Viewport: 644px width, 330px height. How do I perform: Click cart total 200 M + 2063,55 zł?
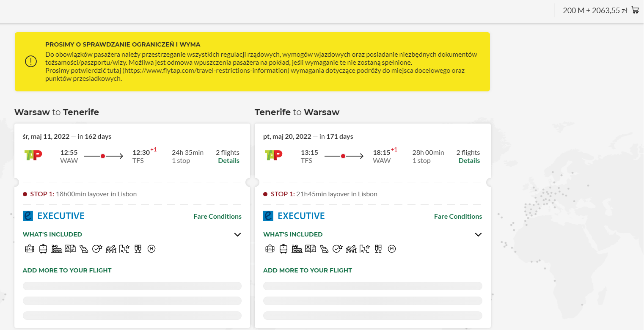(x=595, y=11)
